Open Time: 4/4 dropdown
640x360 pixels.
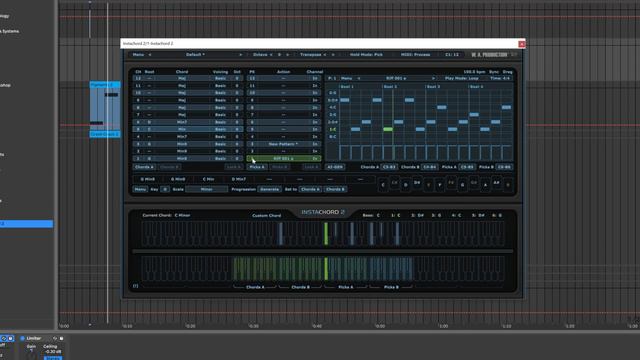[500, 78]
